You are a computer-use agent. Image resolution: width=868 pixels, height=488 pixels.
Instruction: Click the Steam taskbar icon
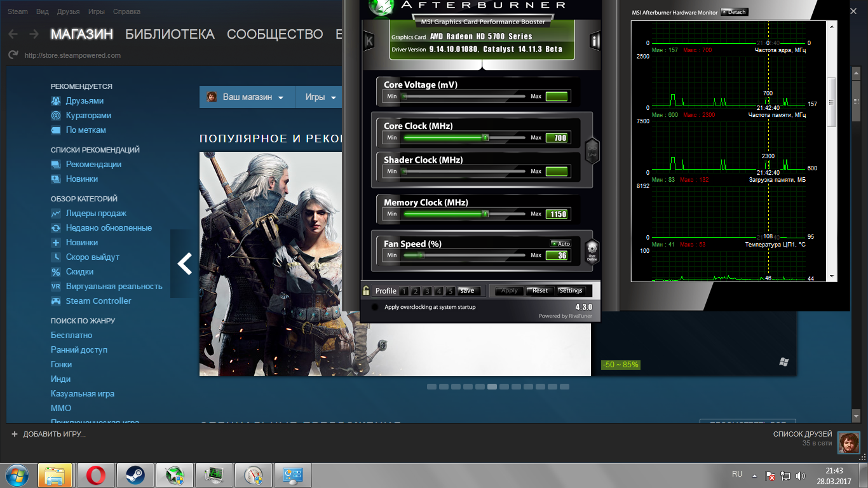point(135,475)
